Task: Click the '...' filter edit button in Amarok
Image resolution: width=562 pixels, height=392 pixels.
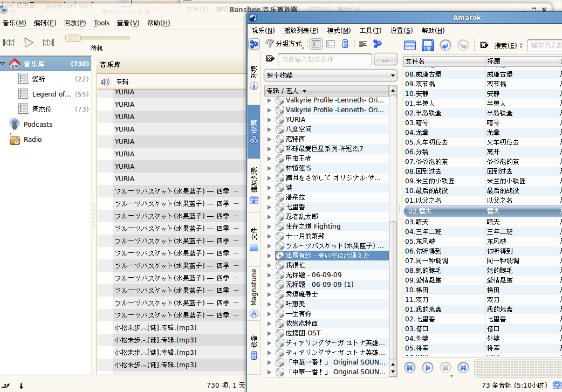Action: pyautogui.click(x=385, y=59)
